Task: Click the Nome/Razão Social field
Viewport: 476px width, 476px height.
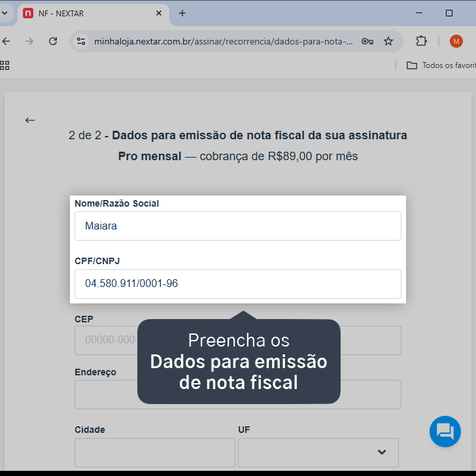Action: [238, 226]
